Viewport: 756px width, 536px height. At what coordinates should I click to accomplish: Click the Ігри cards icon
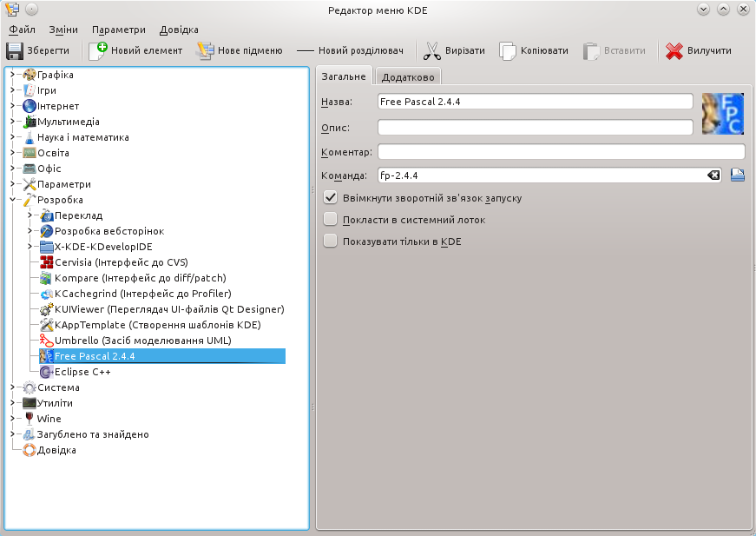click(30, 90)
